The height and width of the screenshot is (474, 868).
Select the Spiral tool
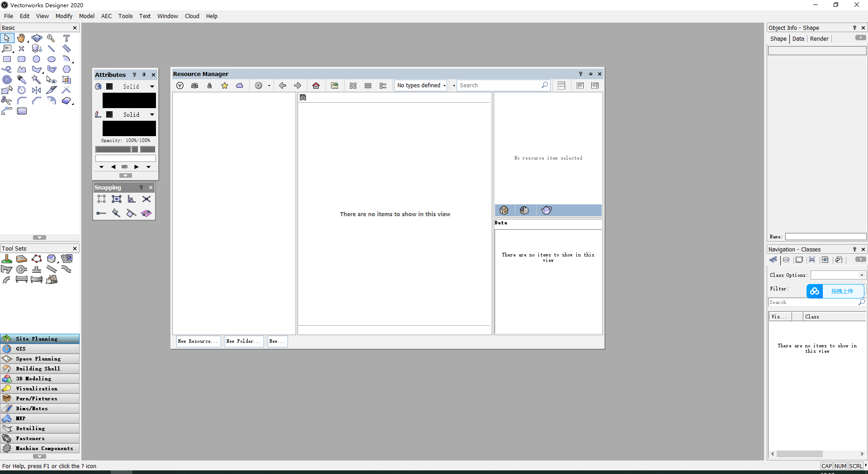(7, 80)
